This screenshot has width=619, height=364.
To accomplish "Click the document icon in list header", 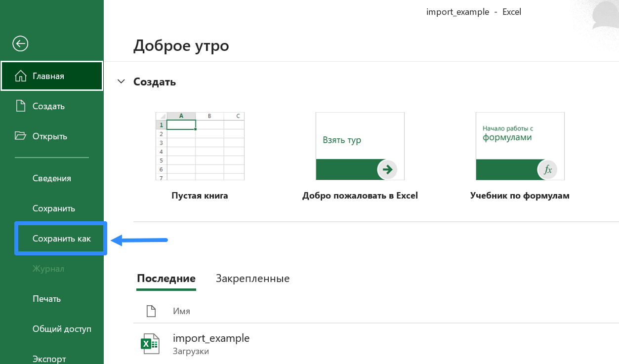I will pyautogui.click(x=151, y=311).
